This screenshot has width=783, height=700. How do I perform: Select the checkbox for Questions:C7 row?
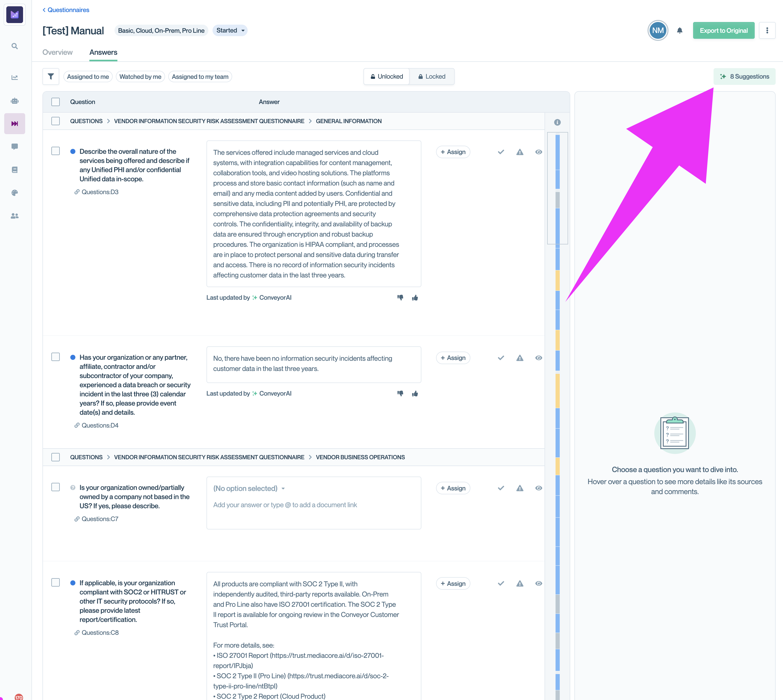(56, 487)
